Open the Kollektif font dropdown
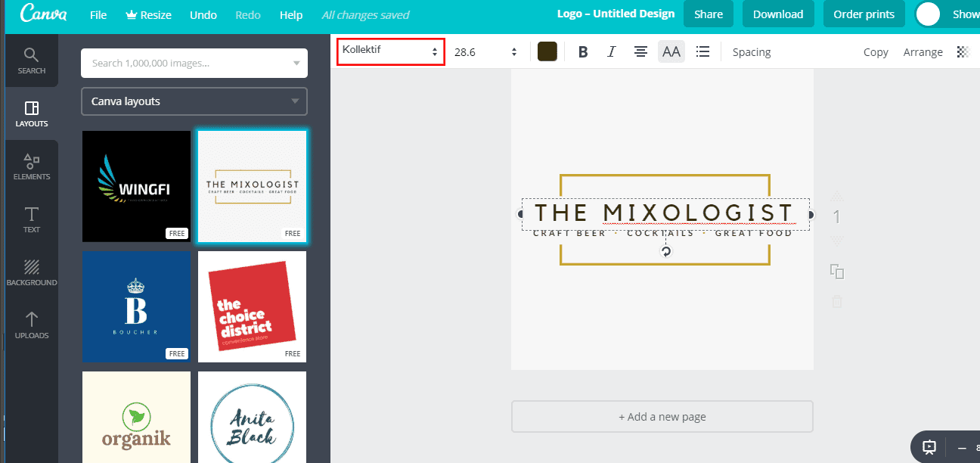Image resolution: width=980 pixels, height=463 pixels. [x=390, y=51]
